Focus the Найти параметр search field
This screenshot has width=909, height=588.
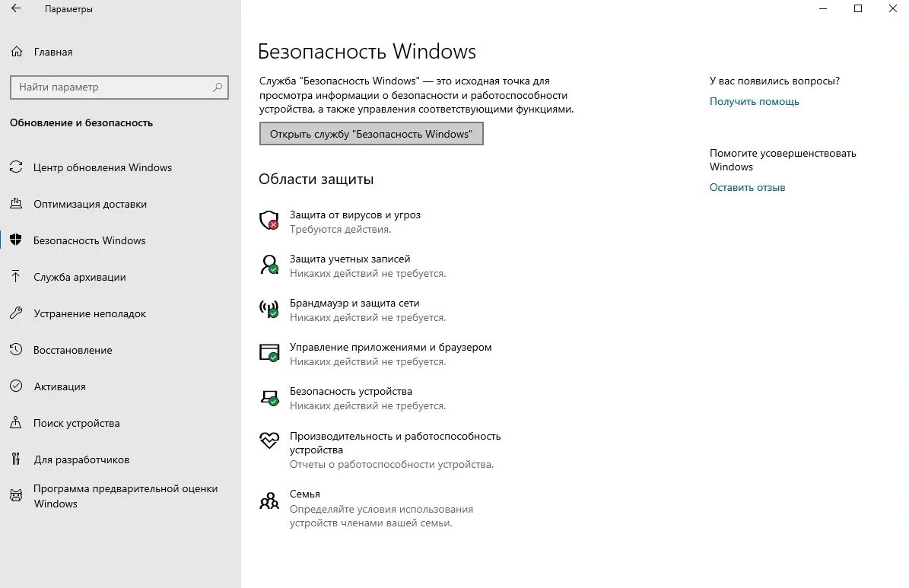(110, 87)
